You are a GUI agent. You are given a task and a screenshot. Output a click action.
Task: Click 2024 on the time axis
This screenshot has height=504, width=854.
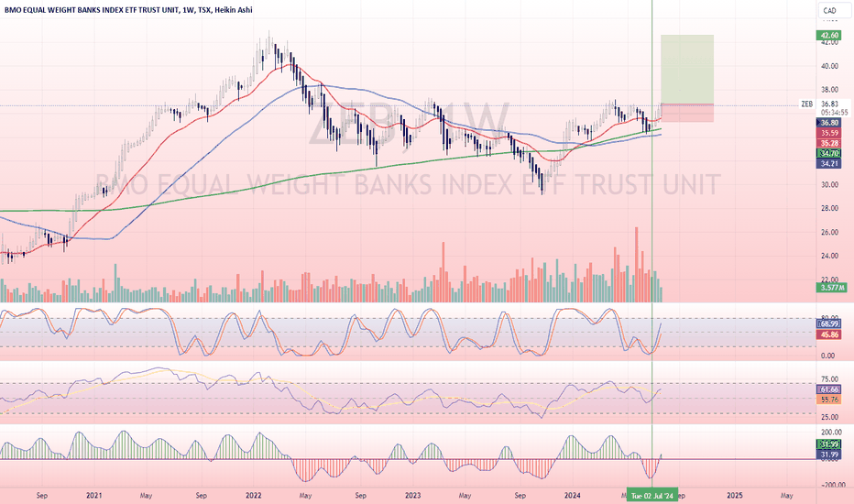[573, 496]
